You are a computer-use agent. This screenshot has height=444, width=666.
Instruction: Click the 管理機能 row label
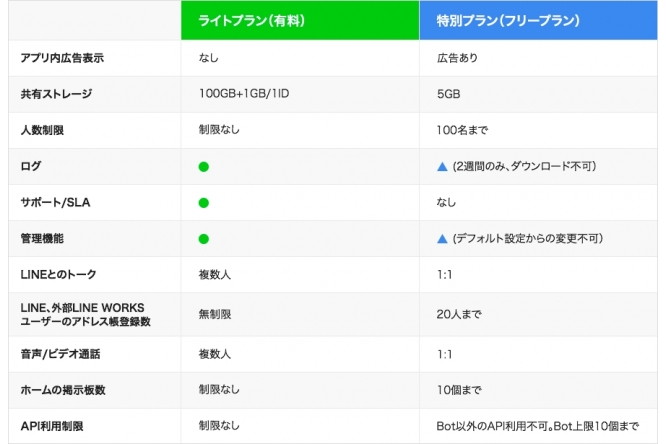tap(42, 238)
